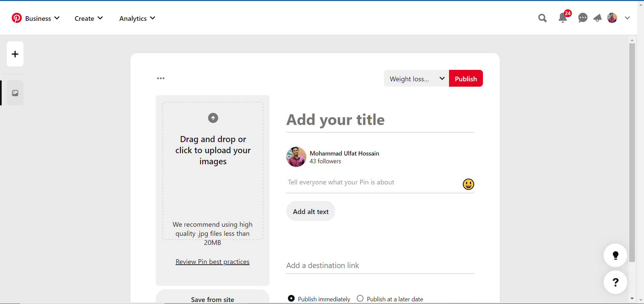Open the ideas lightbulb

coord(615,255)
